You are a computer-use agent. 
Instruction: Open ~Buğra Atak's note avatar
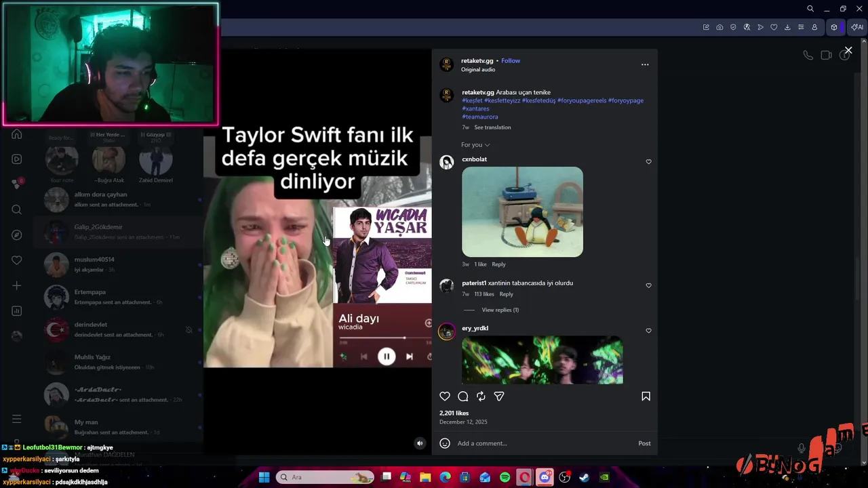click(x=108, y=160)
